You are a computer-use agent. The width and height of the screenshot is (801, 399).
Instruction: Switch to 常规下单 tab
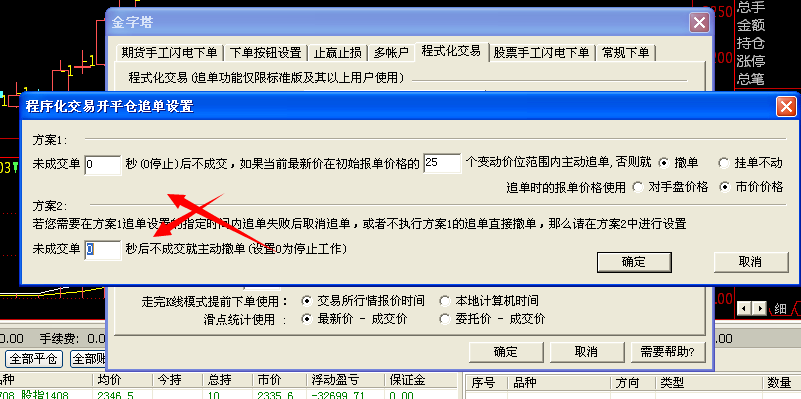tap(626, 53)
